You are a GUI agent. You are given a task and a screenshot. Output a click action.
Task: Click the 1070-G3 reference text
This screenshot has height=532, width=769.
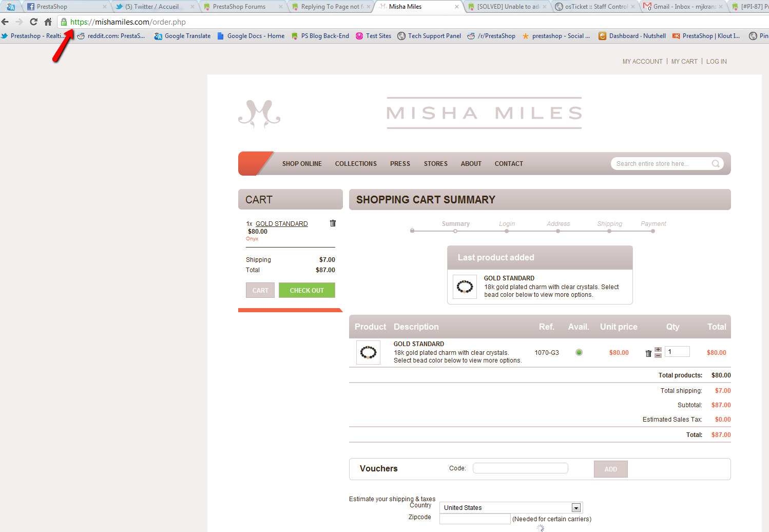point(547,353)
